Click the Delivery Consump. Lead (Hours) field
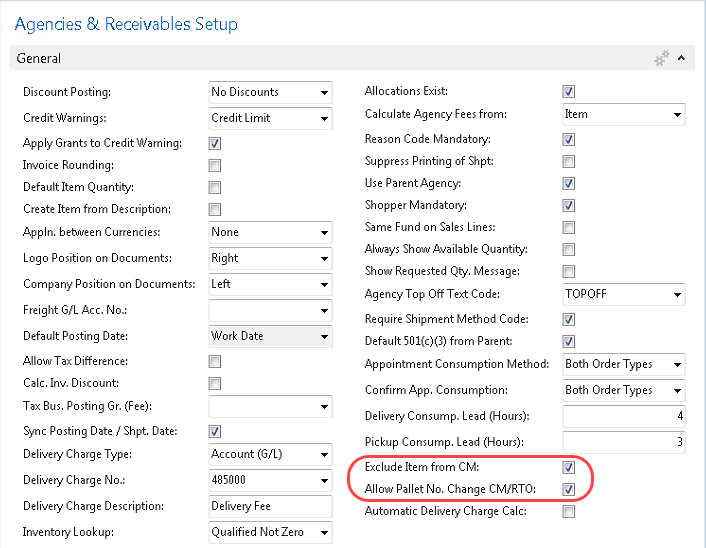 pos(623,415)
